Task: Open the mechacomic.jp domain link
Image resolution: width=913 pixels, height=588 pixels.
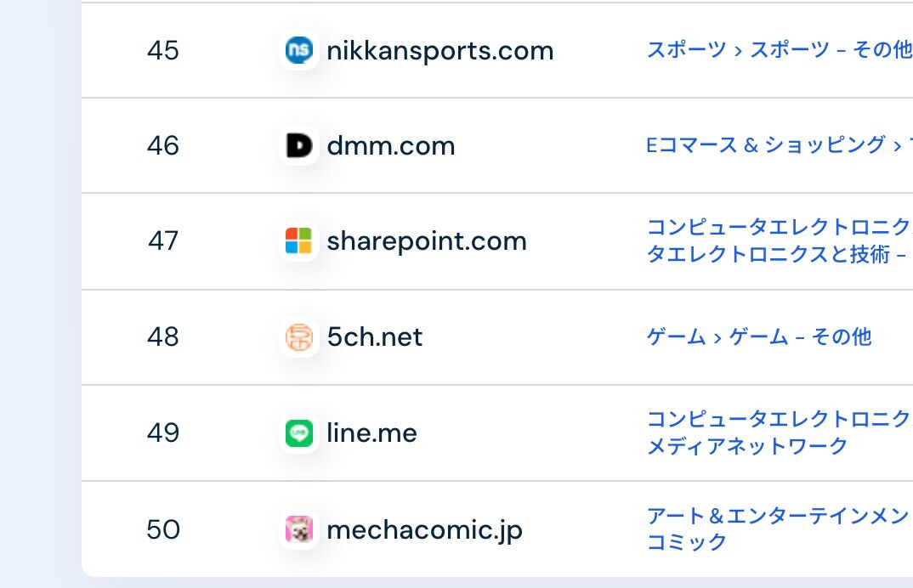Action: point(424,530)
